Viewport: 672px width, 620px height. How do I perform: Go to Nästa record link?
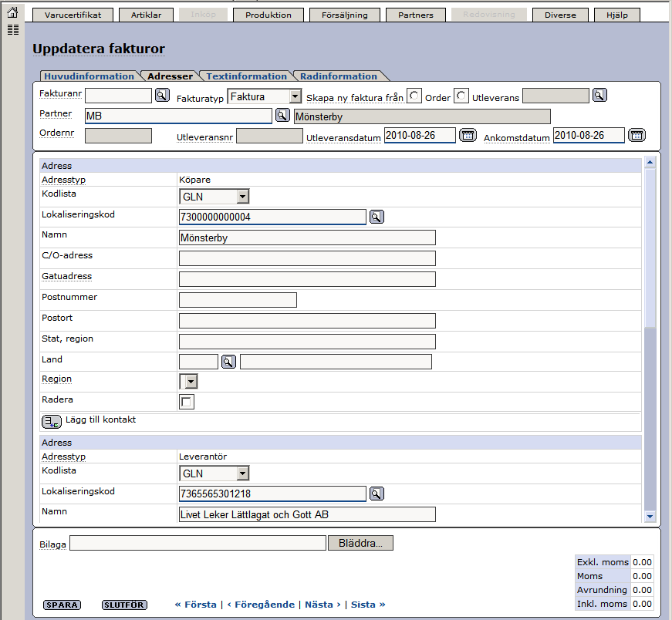(322, 605)
